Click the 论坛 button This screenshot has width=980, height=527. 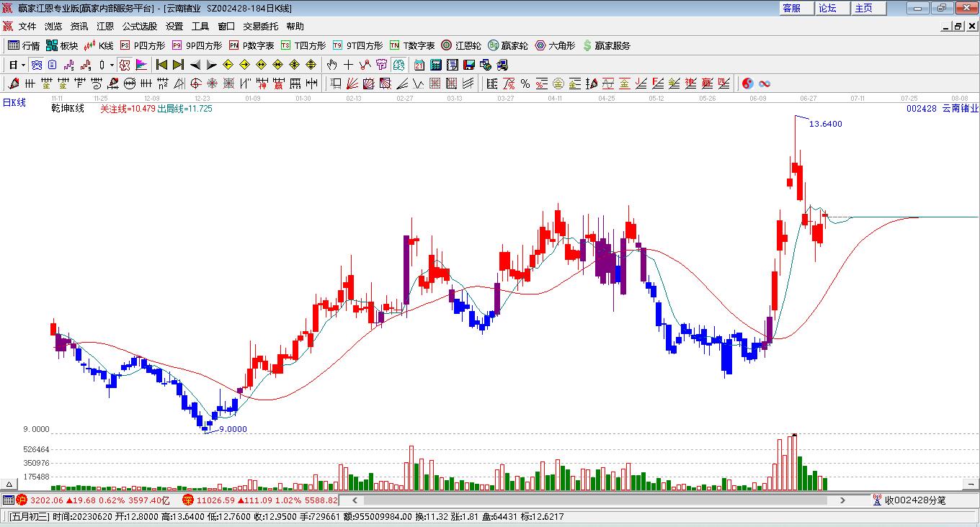pyautogui.click(x=828, y=8)
